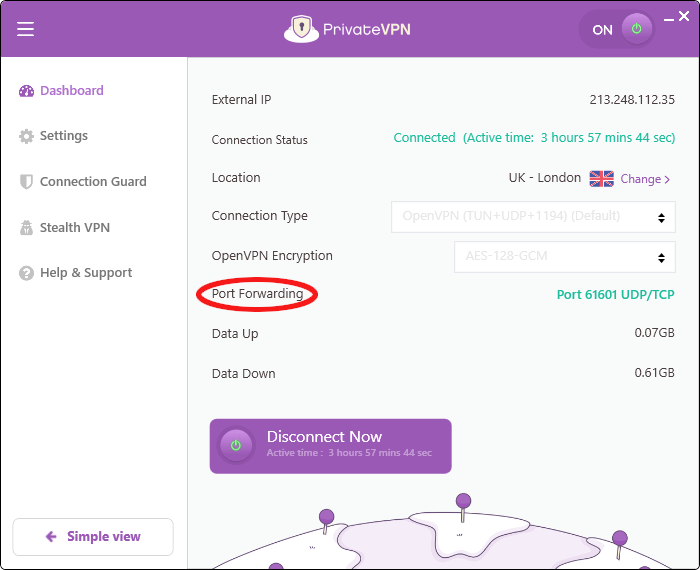
Task: Minimize the PrivateVPN window
Action: click(x=668, y=19)
